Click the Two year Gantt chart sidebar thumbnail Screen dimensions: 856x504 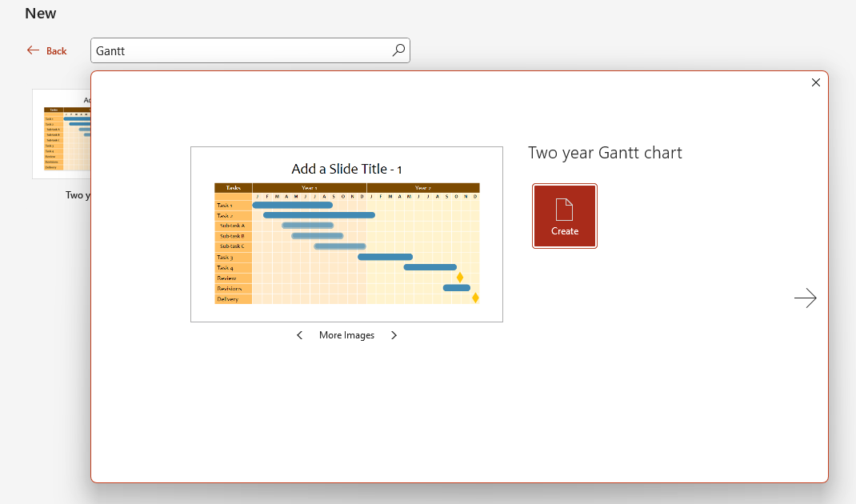[x=64, y=134]
